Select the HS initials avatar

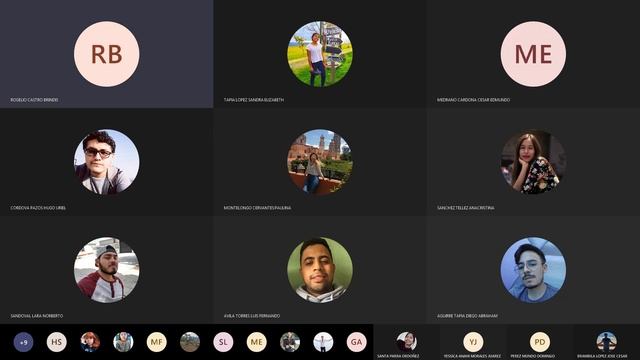point(57,342)
